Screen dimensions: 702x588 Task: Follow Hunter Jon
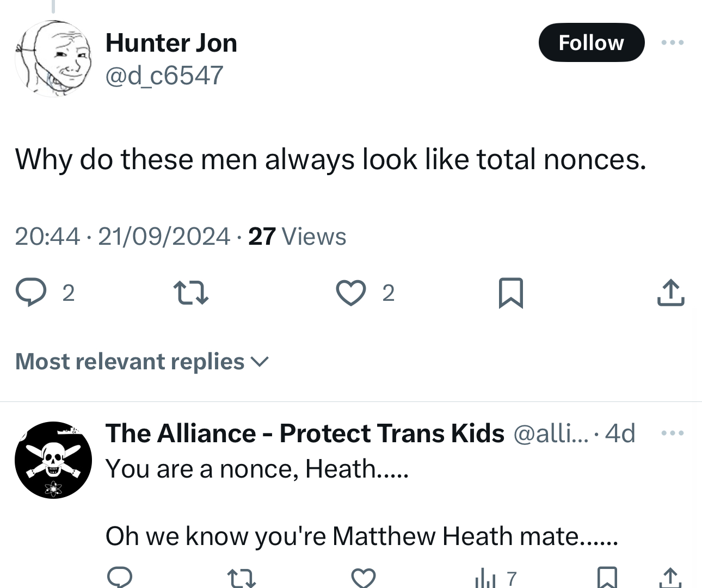pos(591,42)
